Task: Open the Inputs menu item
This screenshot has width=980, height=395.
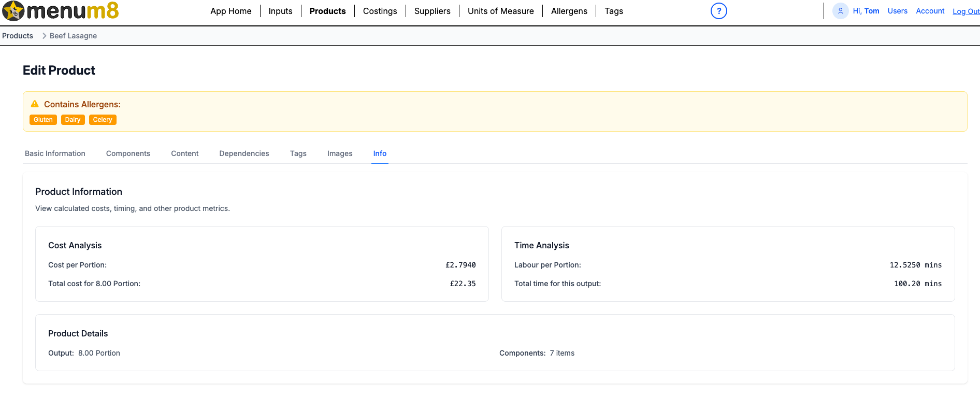Action: [280, 11]
